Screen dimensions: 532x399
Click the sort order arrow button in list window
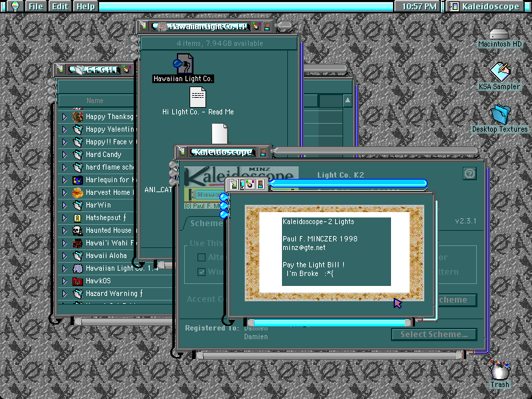(x=347, y=100)
